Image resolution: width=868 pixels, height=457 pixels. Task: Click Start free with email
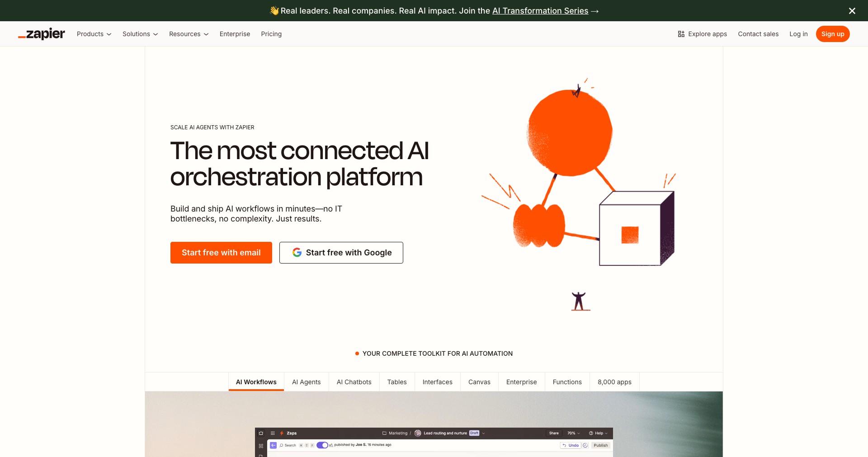[x=221, y=253]
